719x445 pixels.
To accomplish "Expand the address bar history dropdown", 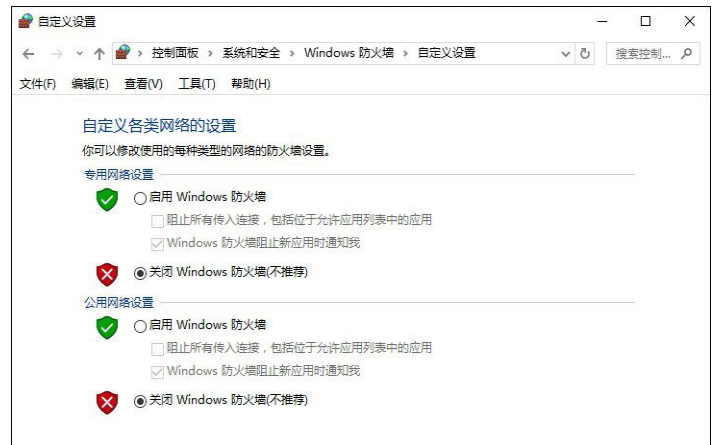I will click(x=566, y=53).
